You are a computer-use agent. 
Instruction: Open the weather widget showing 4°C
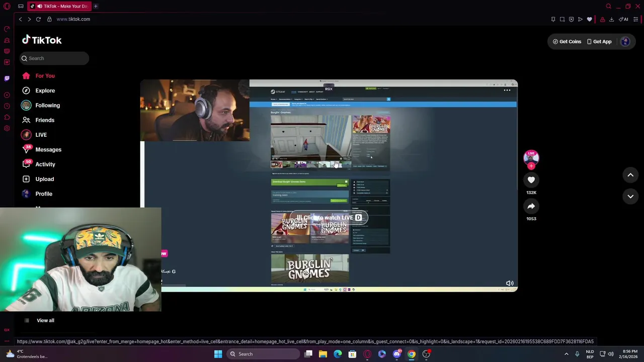28,354
